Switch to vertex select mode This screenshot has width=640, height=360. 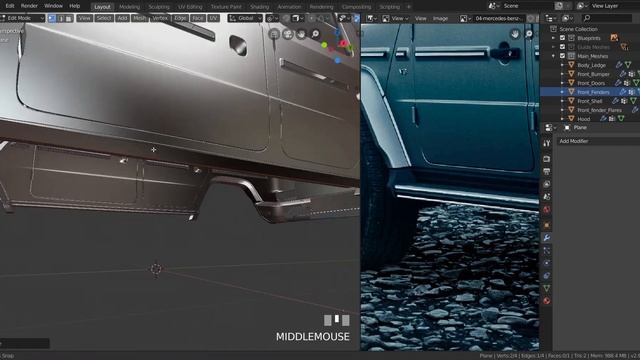tap(52, 18)
